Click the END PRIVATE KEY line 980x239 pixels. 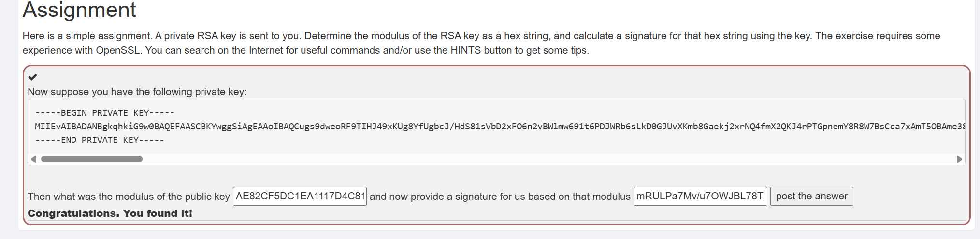[100, 140]
